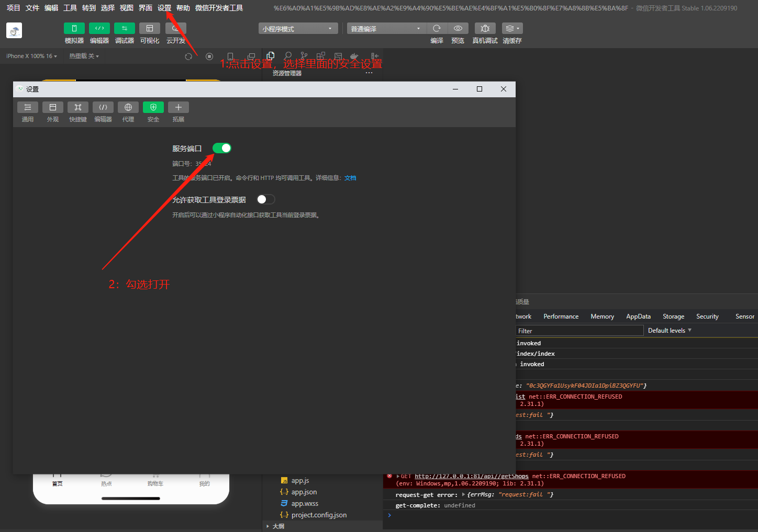Viewport: 758px width, 532px height.
Task: Turn off the 服务端口 service port switch
Action: (222, 149)
